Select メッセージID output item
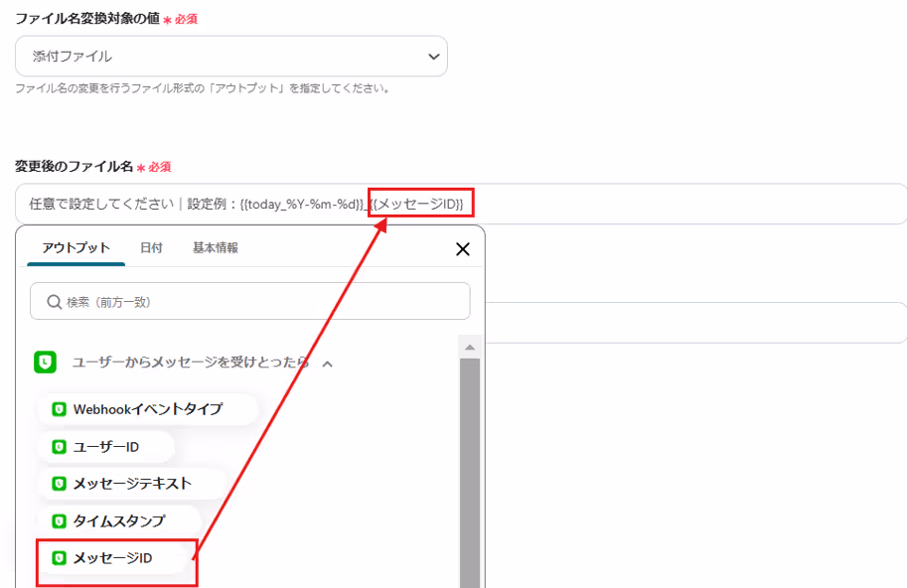Screen dimensions: 907x588 [112, 558]
